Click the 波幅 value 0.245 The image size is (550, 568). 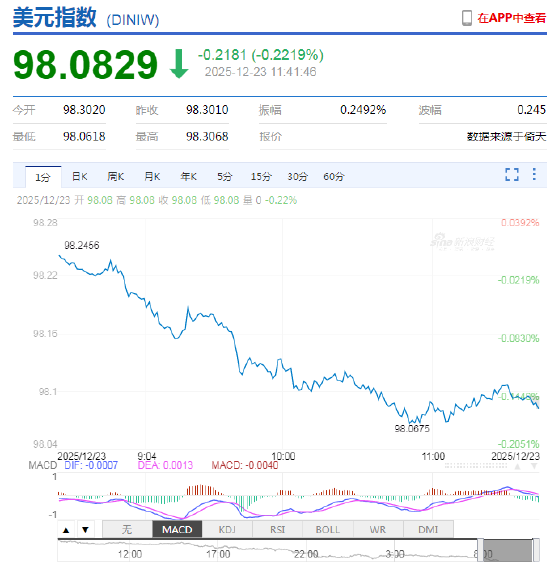(x=531, y=110)
